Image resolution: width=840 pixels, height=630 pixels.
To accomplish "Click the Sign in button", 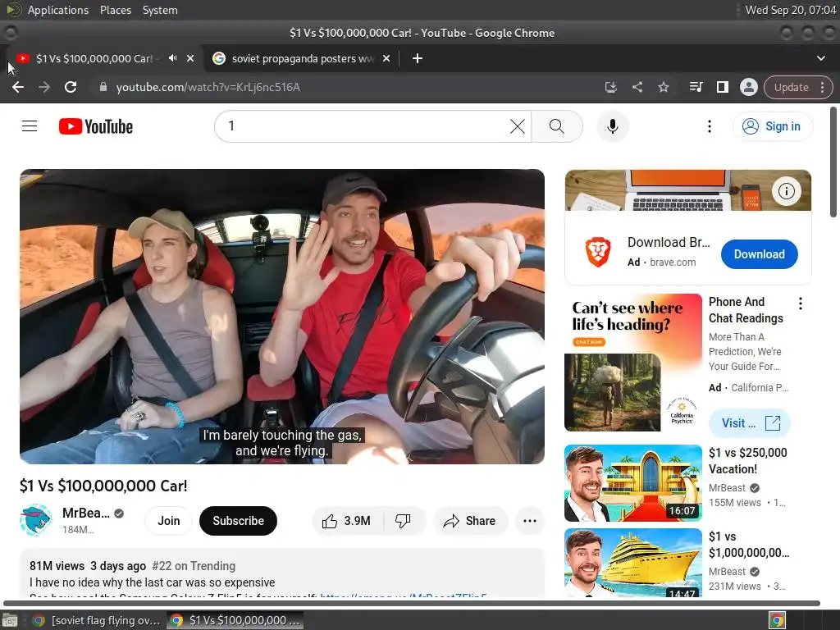I will pos(773,126).
